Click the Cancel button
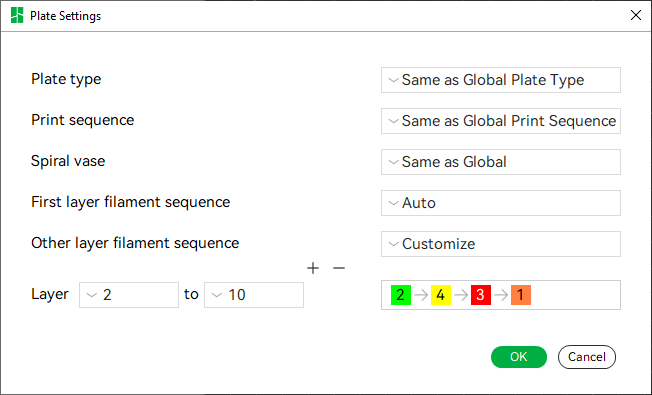Viewport: 652px width, 395px height. pos(587,357)
